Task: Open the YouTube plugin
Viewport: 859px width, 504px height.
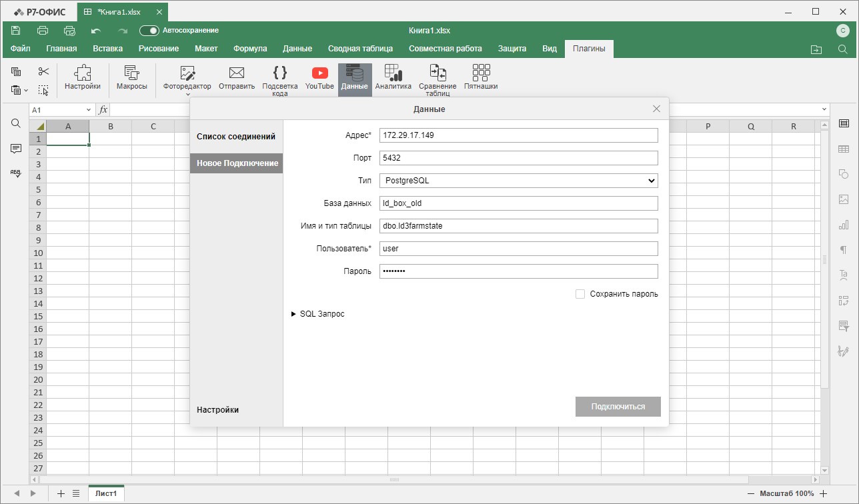Action: coord(319,77)
